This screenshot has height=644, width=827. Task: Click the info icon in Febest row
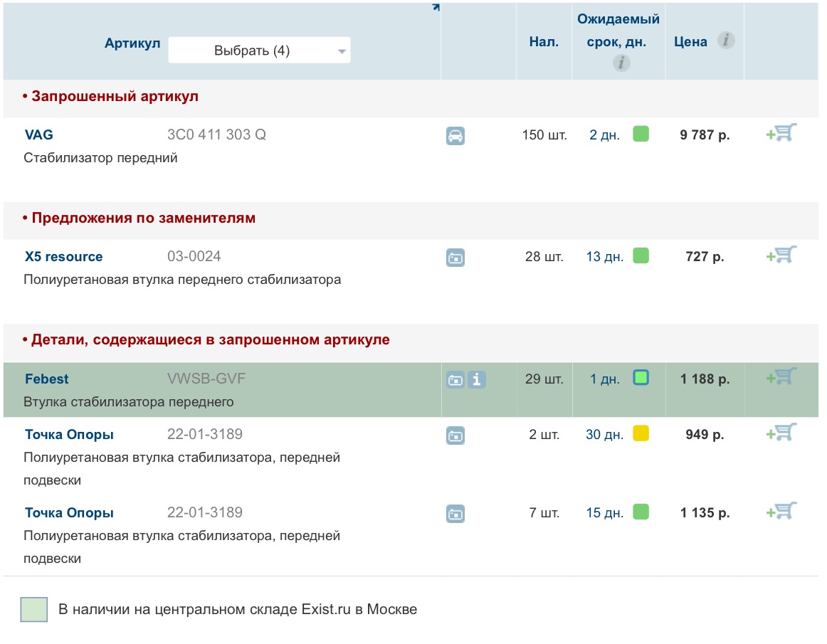pos(477,379)
